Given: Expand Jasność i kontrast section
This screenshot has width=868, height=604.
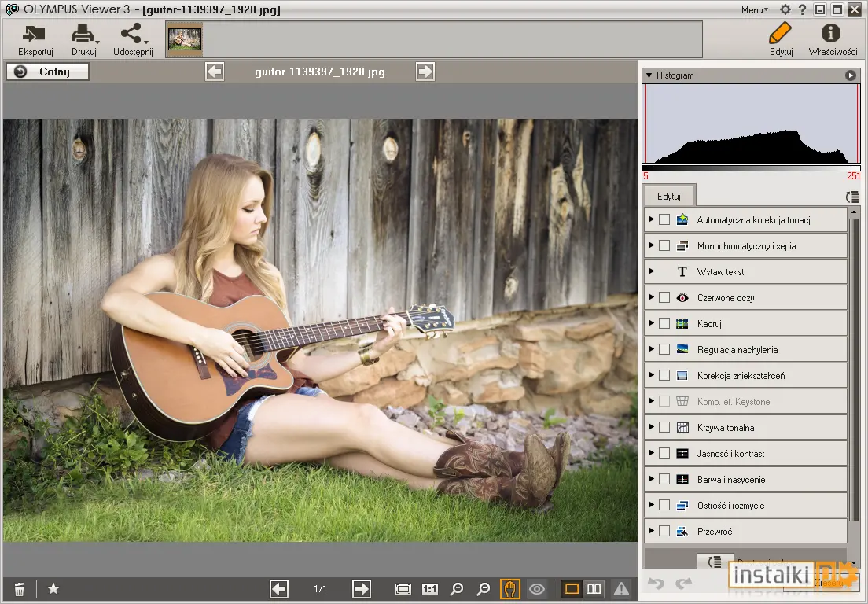Looking at the screenshot, I should click(x=652, y=453).
